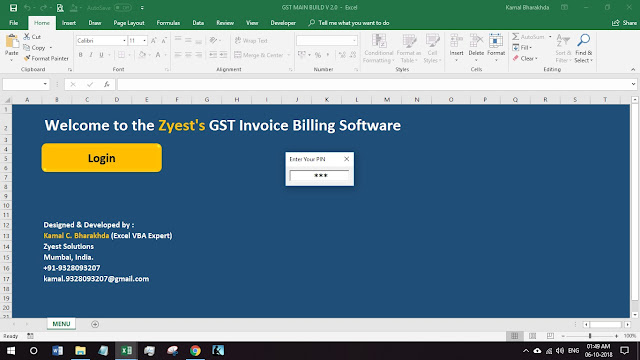Screen dimensions: 640x360
Task: Switch to Page Layout view in the status bar
Action: [532, 336]
